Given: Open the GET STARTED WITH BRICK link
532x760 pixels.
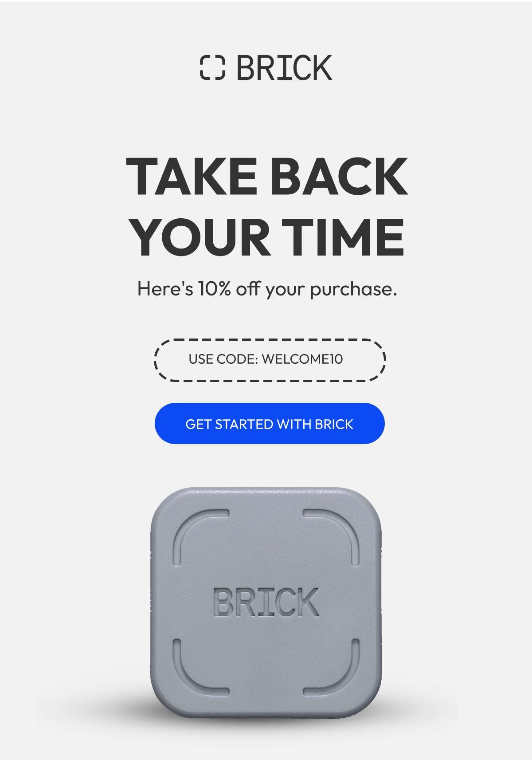Looking at the screenshot, I should (x=270, y=424).
